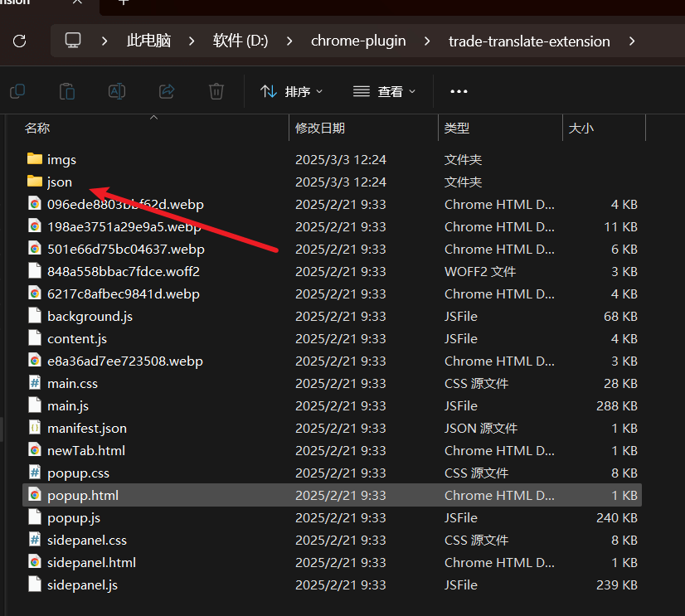
Task: Navigate to chrome-plugin breadcrumb folder
Action: pos(358,41)
